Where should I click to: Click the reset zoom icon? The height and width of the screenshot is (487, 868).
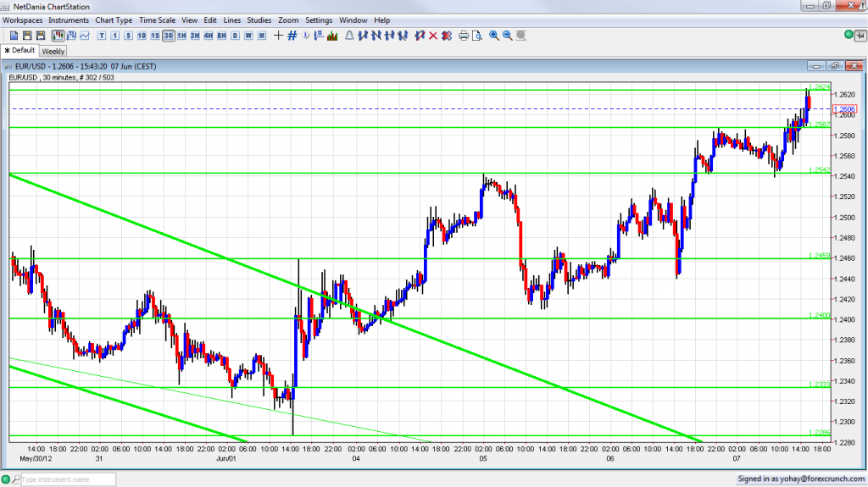pos(521,36)
